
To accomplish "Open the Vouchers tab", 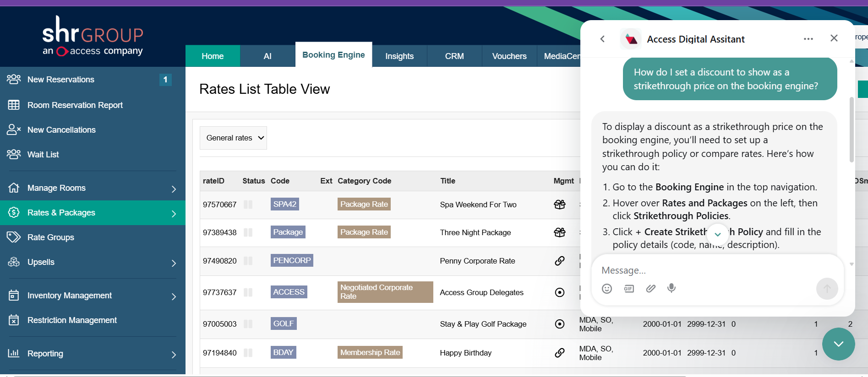I will pos(509,56).
